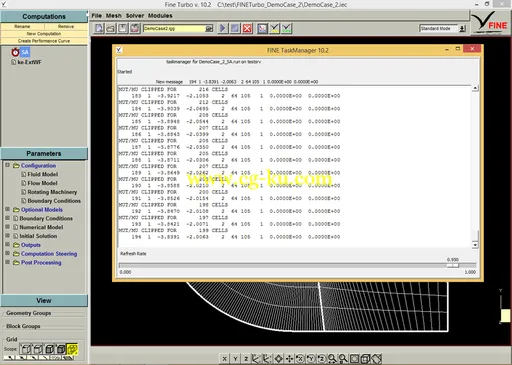Expand the Boundary Conditions top-level node

(7, 218)
